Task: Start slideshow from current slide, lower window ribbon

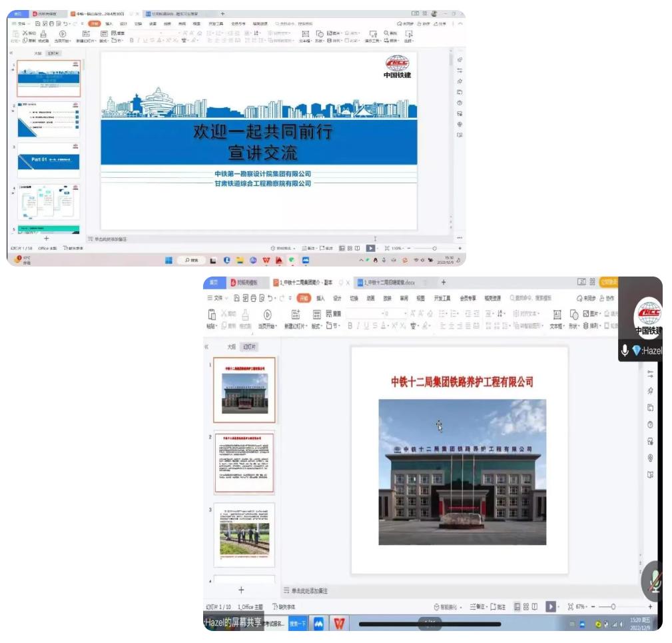Action: point(268,315)
